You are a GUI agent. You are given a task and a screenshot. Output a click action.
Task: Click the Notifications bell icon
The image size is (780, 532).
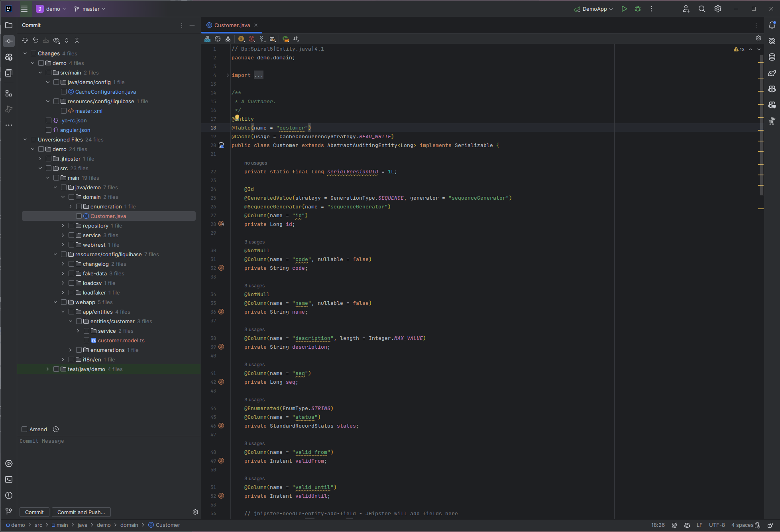772,25
